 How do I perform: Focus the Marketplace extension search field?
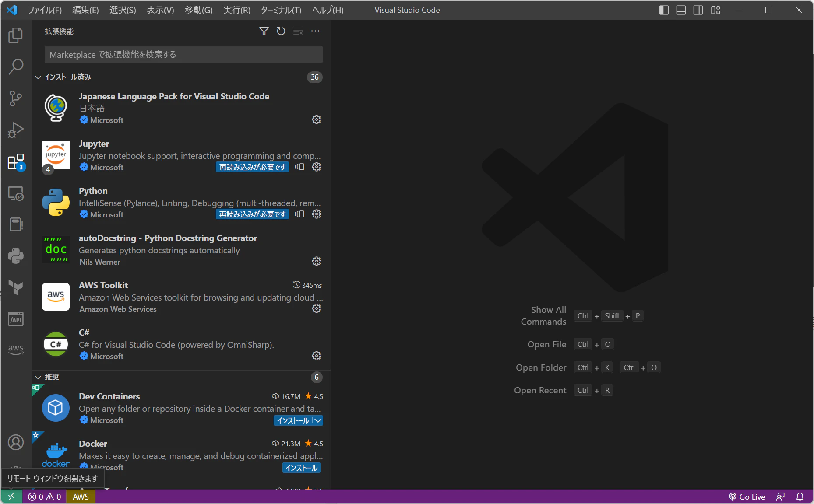point(183,55)
